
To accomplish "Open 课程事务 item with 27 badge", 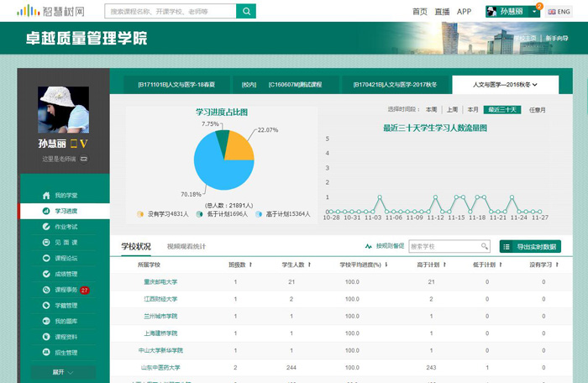I will pyautogui.click(x=67, y=290).
